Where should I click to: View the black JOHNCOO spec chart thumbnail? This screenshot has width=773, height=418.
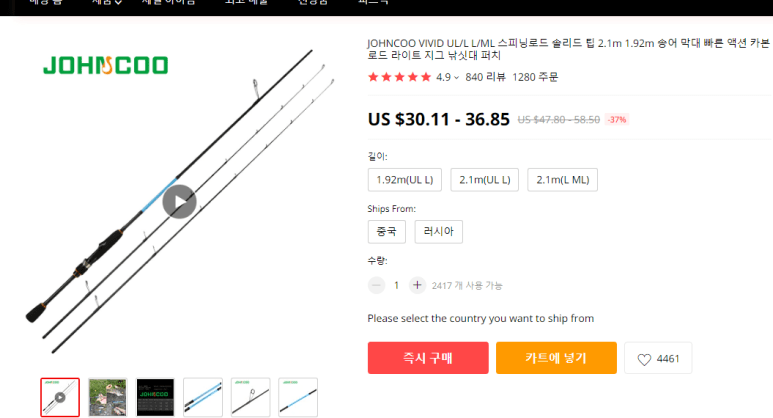(155, 397)
